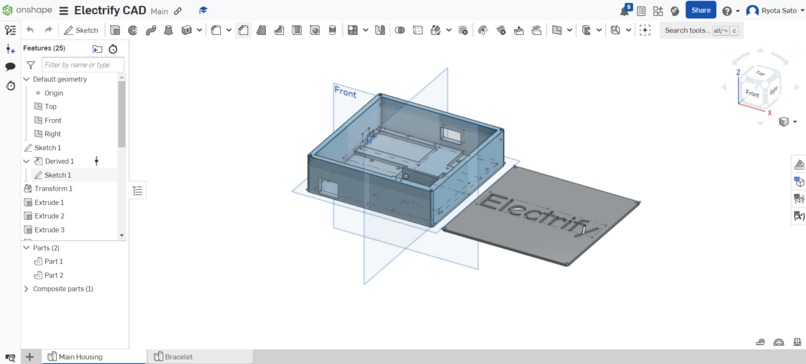Add a new tab with plus button
The height and width of the screenshot is (364, 806).
(30, 357)
